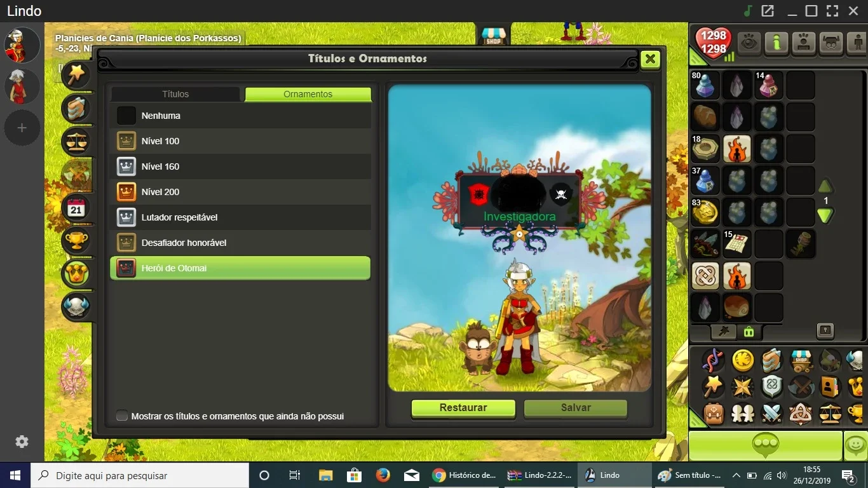Pick the 'Nível 160' ornament
The image size is (868, 488).
tap(240, 166)
